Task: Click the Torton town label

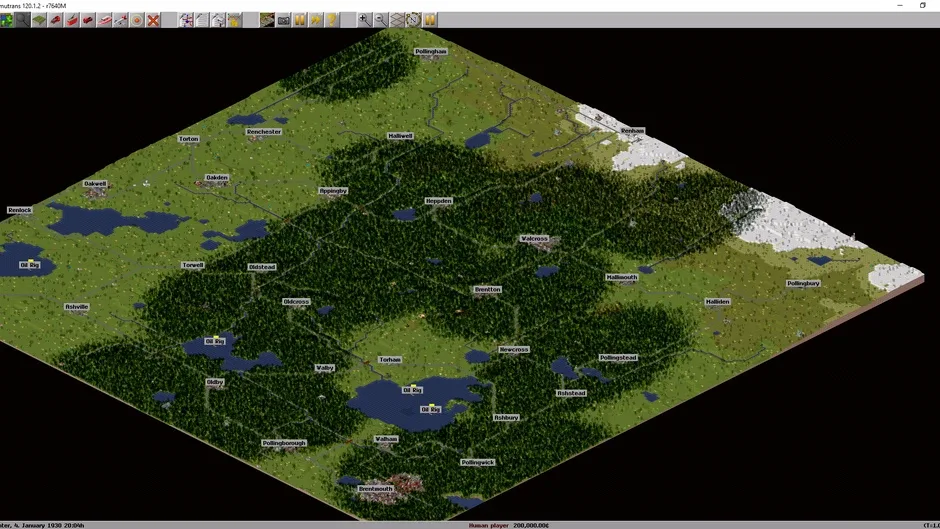Action: [188, 139]
